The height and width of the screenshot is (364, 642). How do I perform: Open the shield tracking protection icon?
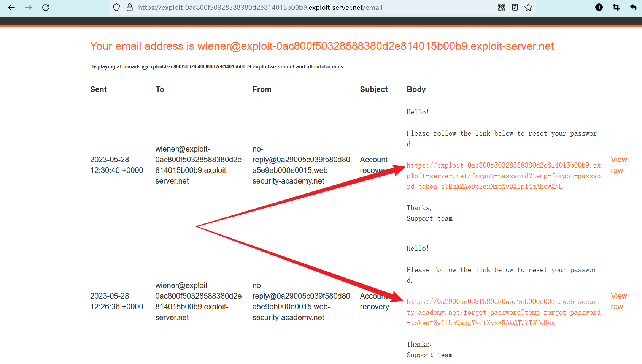point(117,8)
